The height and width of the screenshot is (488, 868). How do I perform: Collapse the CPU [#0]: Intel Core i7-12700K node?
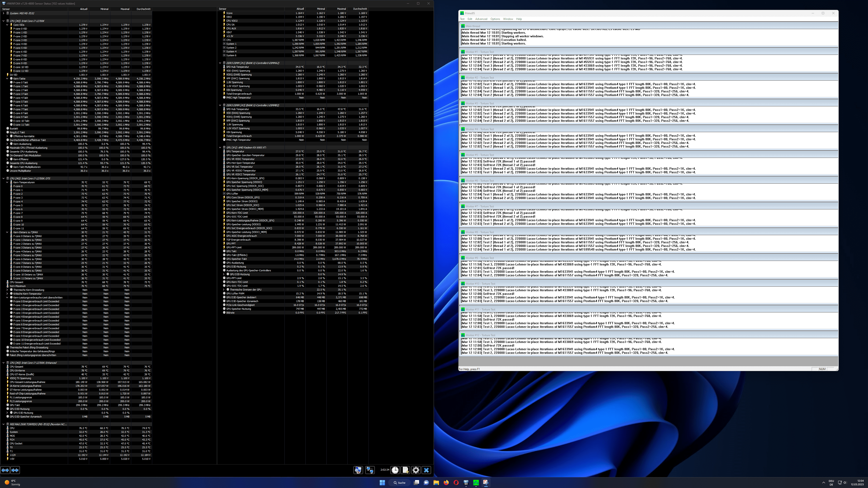[x=3, y=21]
